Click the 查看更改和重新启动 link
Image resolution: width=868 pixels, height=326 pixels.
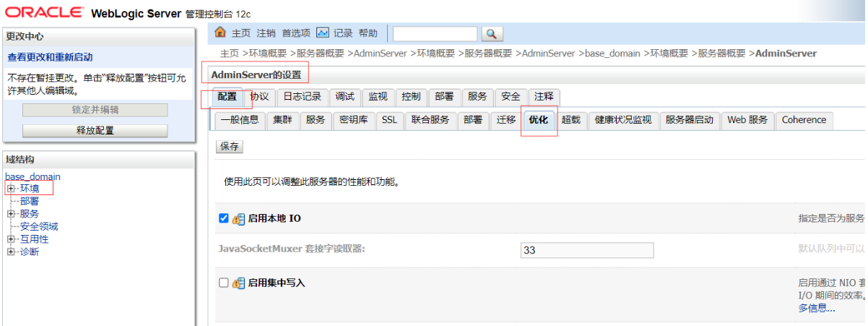(50, 57)
